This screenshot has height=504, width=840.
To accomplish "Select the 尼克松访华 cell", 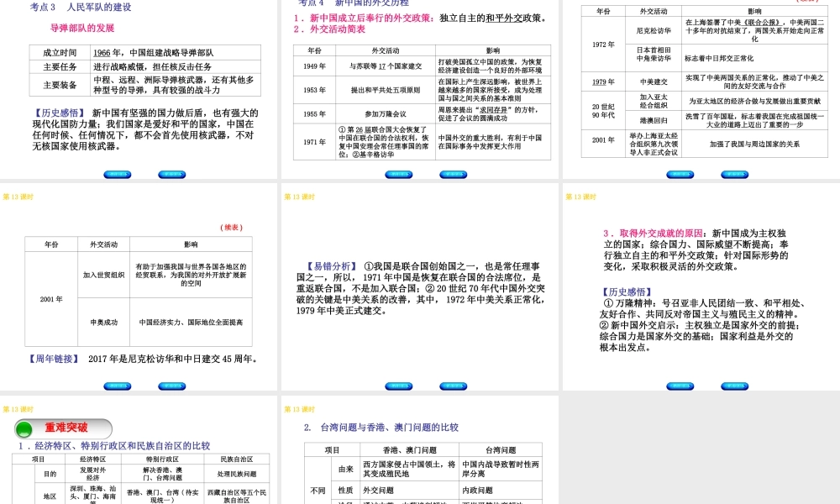I will pos(654,30).
